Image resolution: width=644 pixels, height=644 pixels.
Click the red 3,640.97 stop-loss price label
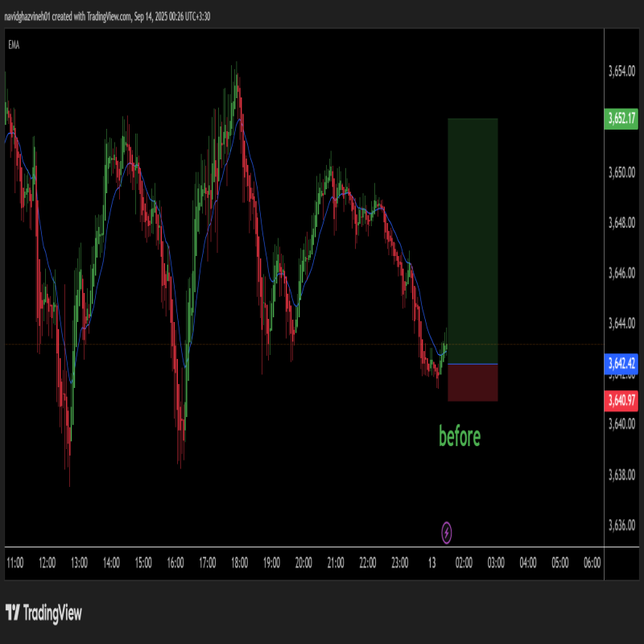point(621,400)
